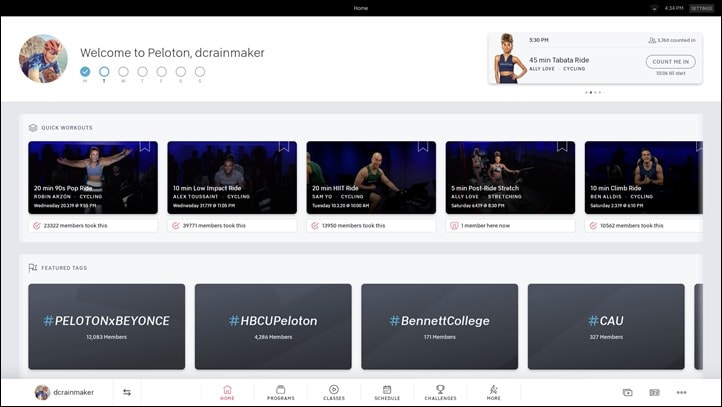
Task: Click the Quick Workouts stack icon
Action: click(33, 128)
